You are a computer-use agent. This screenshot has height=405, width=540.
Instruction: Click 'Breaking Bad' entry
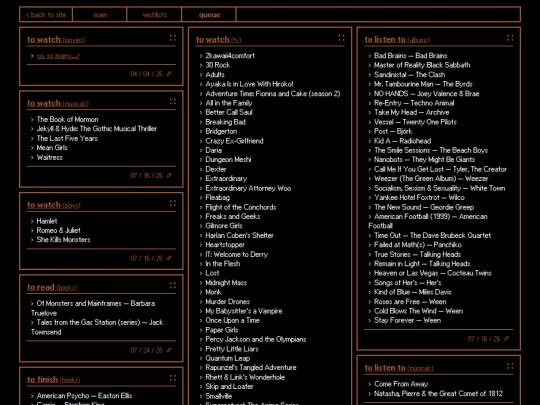tap(226, 122)
